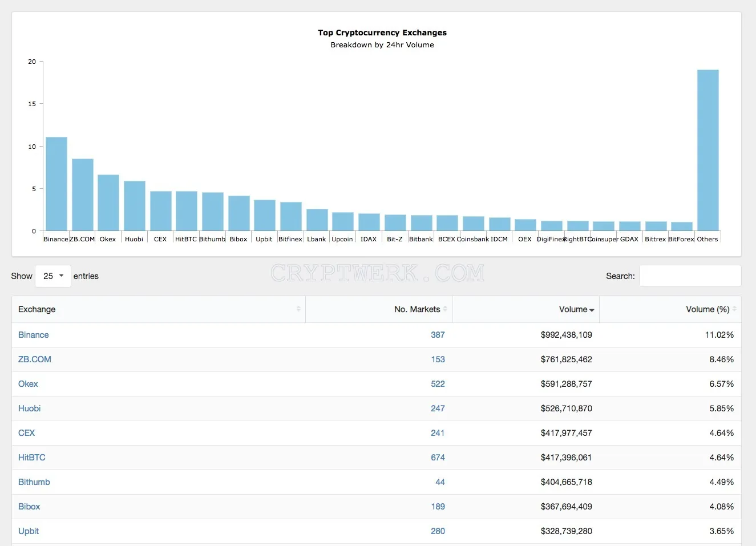Open the Bithumb exchange link in the table
The height and width of the screenshot is (546, 756).
tap(34, 482)
